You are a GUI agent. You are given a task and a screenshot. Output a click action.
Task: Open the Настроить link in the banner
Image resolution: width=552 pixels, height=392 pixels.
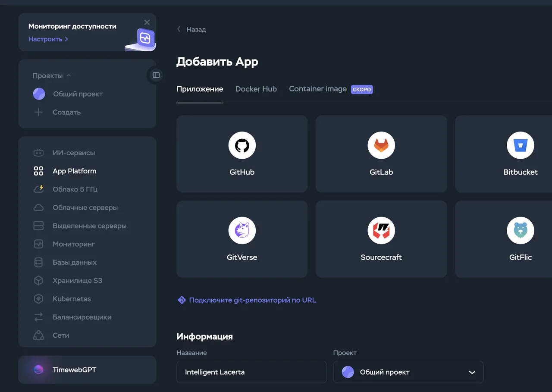(x=48, y=39)
